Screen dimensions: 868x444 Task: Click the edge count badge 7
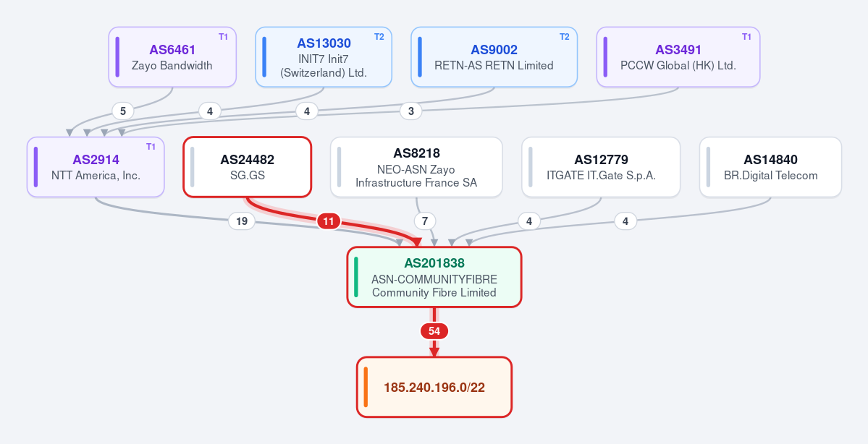tap(425, 221)
